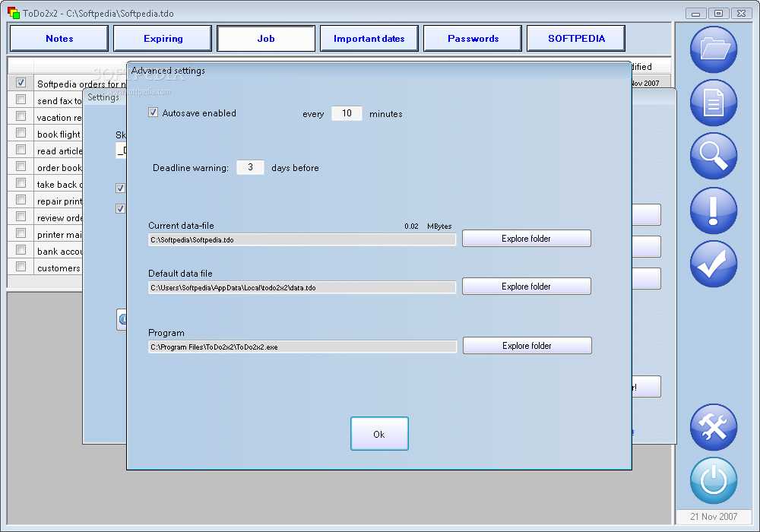The width and height of the screenshot is (760, 532).
Task: Toggle upper checkbox in Settings window
Action: coord(120,188)
